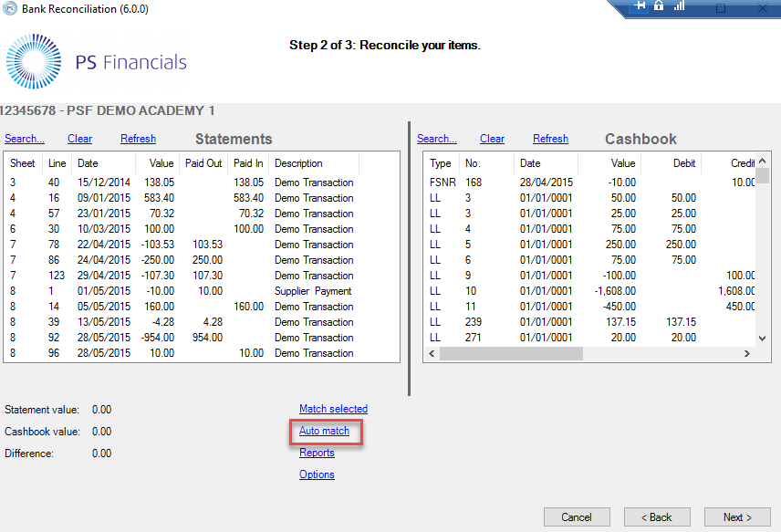The height and width of the screenshot is (532, 781).
Task: Click the padlock icon in the title bar
Action: pos(659,6)
